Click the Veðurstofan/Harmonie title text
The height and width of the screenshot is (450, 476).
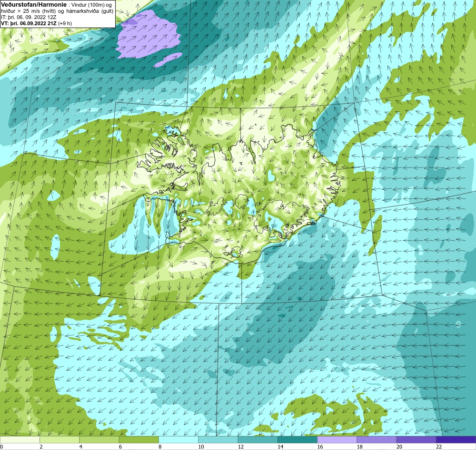[33, 5]
